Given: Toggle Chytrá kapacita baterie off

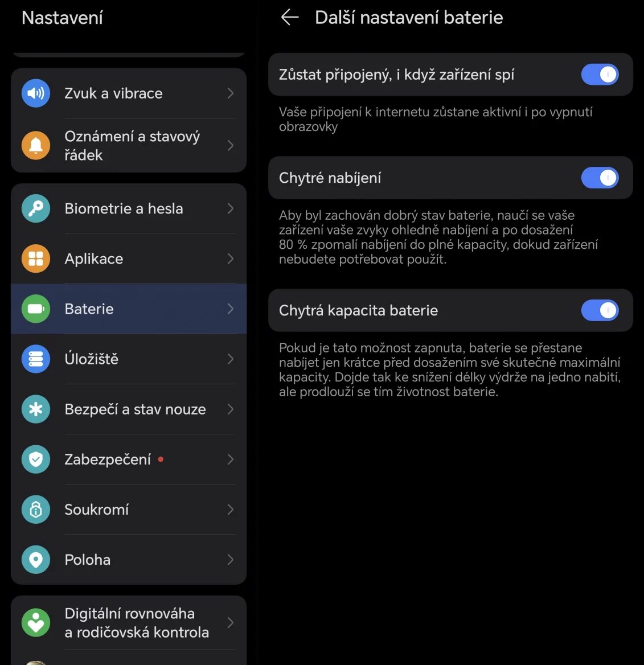Looking at the screenshot, I should click(x=600, y=310).
